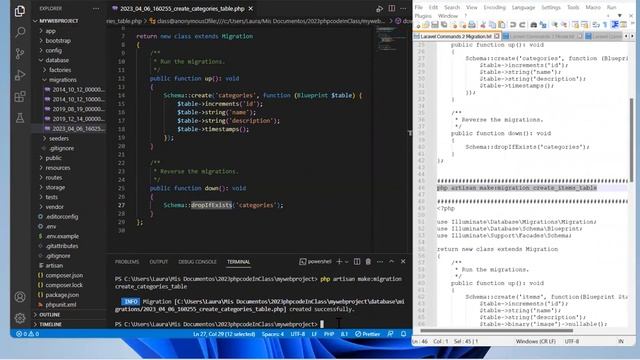Click the Print icon in Notepad++ toolbar
Viewport: 640px width, 360px height.
(x=472, y=25)
